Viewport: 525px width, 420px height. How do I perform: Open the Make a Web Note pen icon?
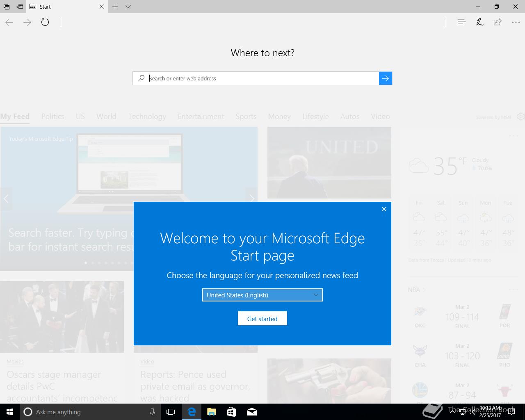(479, 22)
